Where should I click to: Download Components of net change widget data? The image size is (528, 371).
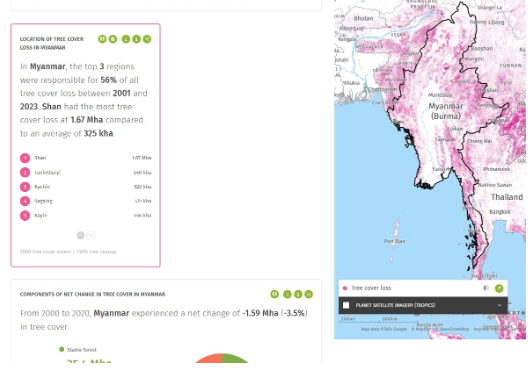click(x=287, y=294)
